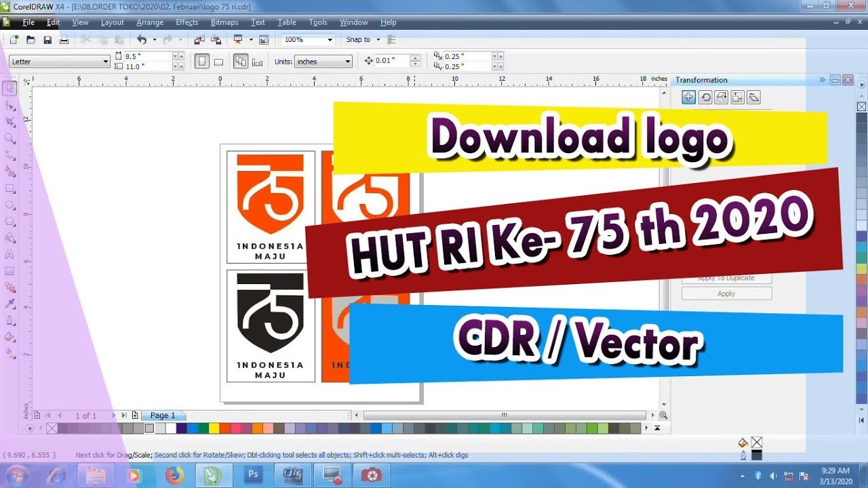Select the Ellipse tool

pos(9,205)
